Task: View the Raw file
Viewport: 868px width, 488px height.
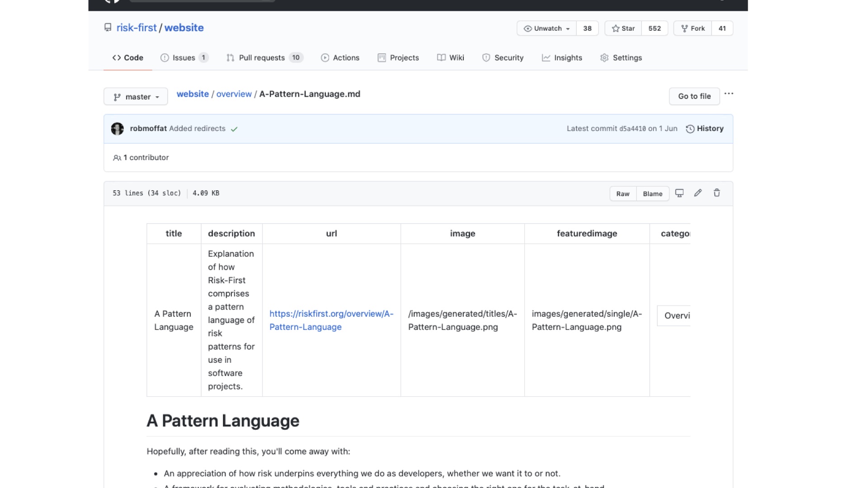Action: tap(623, 193)
